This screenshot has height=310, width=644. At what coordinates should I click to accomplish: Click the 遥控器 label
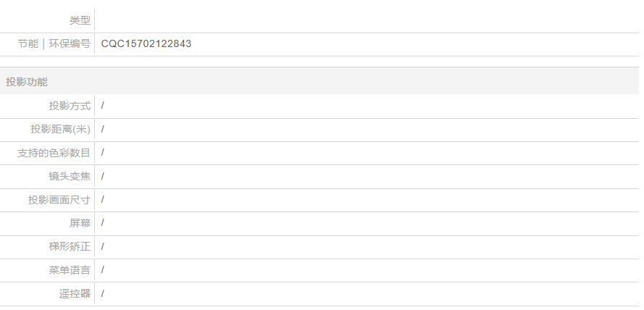pyautogui.click(x=75, y=294)
